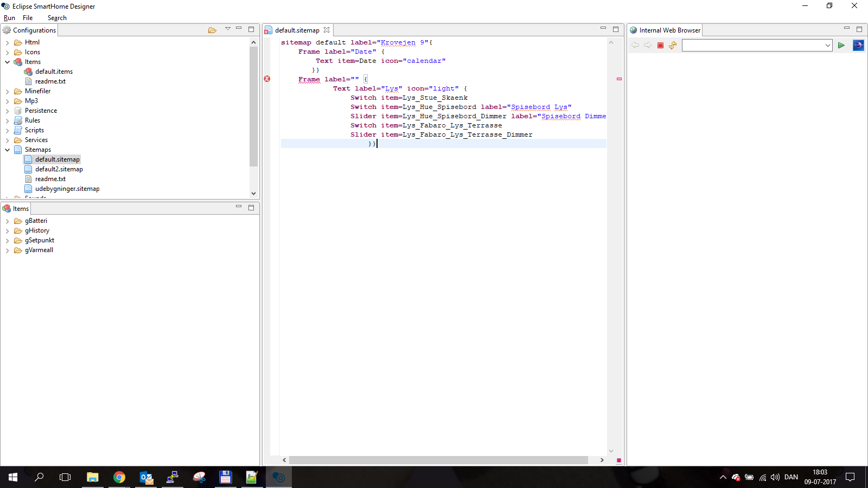Viewport: 868px width, 488px height.
Task: Open the Search menu
Action: click(x=57, y=18)
